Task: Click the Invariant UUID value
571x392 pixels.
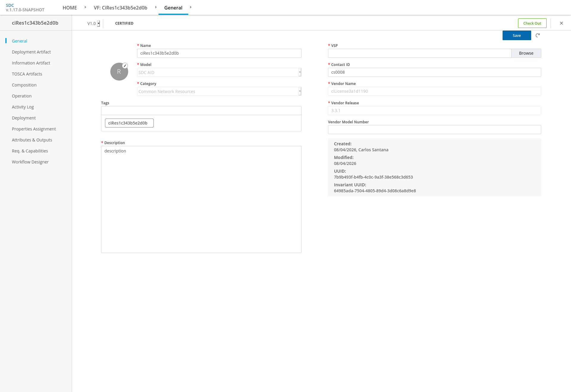Action: click(x=375, y=191)
